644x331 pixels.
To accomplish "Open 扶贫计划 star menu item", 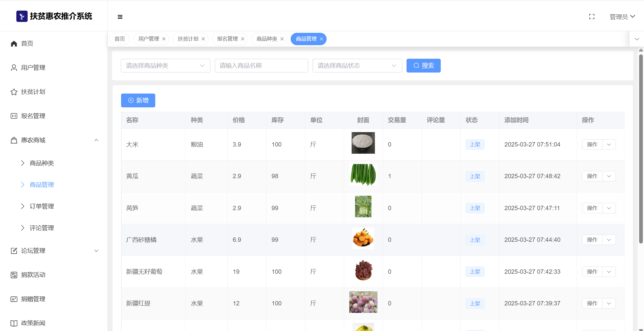I will 33,92.
